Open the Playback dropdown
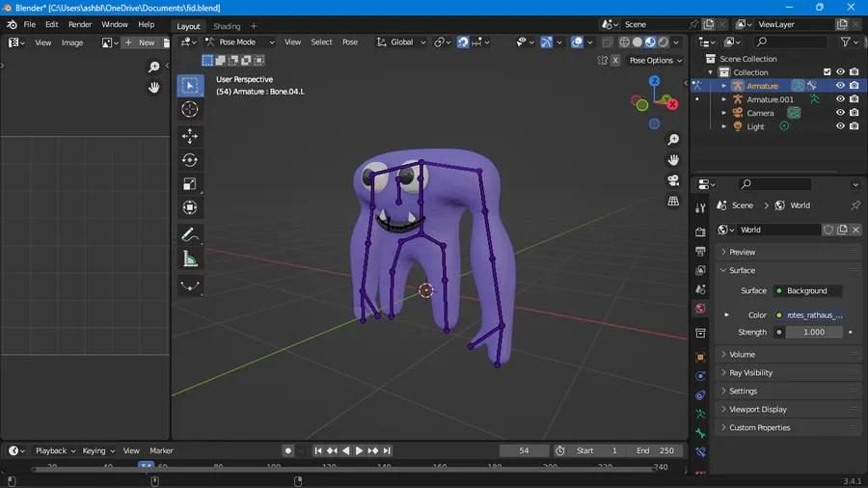Screen dimensions: 868x488 55,451
